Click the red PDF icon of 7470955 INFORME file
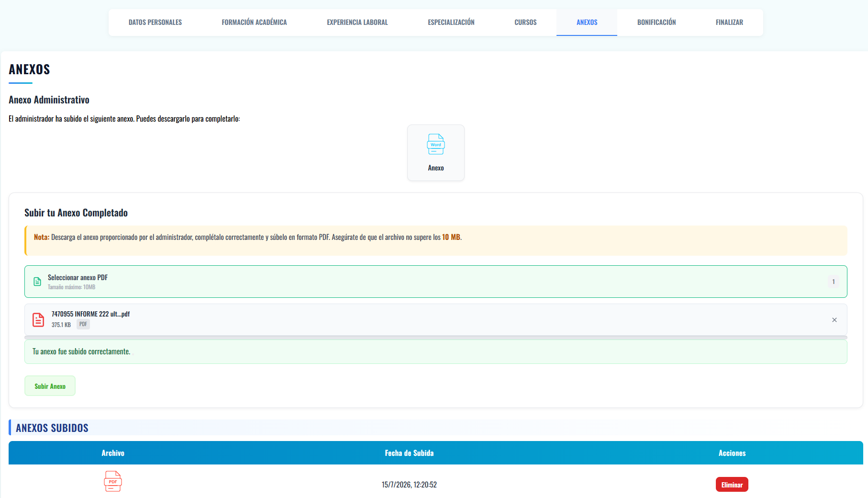This screenshot has height=498, width=868. point(38,319)
